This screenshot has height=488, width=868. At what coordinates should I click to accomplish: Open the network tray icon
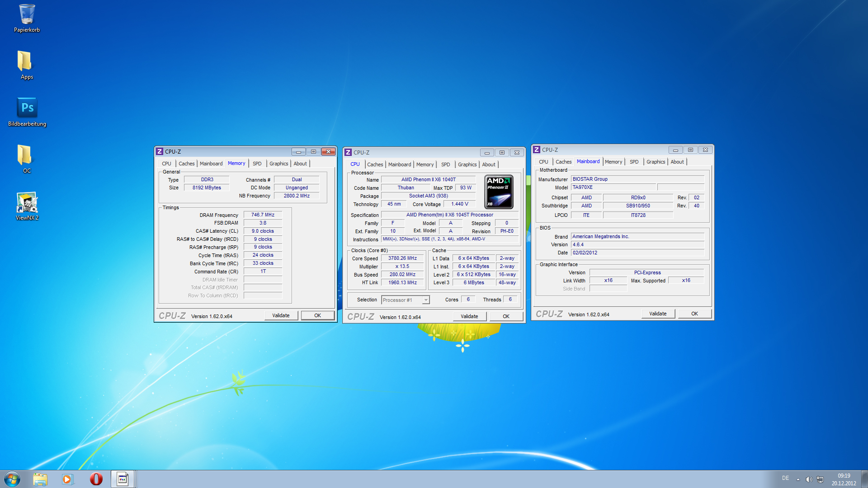[x=820, y=479]
